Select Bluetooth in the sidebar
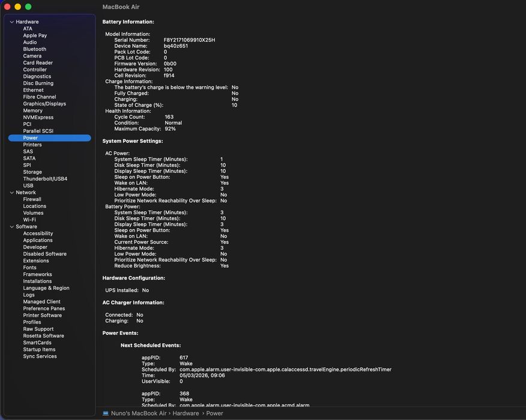526x420 pixels. (35, 49)
